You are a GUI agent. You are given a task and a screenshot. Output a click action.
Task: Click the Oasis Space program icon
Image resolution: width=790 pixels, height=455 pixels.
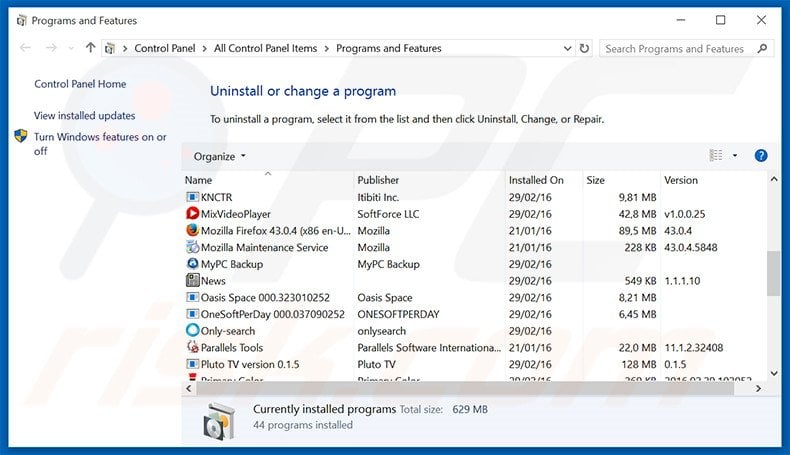(x=192, y=297)
